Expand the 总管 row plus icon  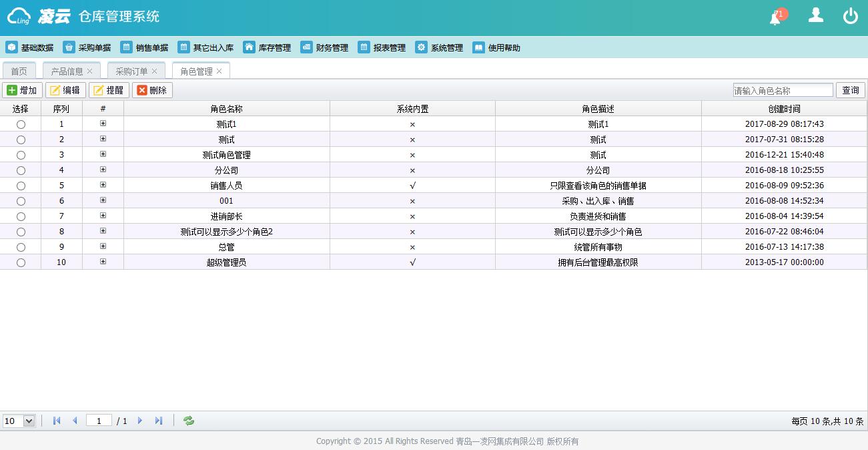[103, 246]
